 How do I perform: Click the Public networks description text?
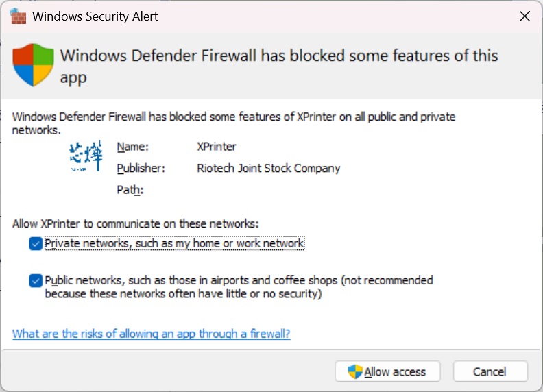239,287
